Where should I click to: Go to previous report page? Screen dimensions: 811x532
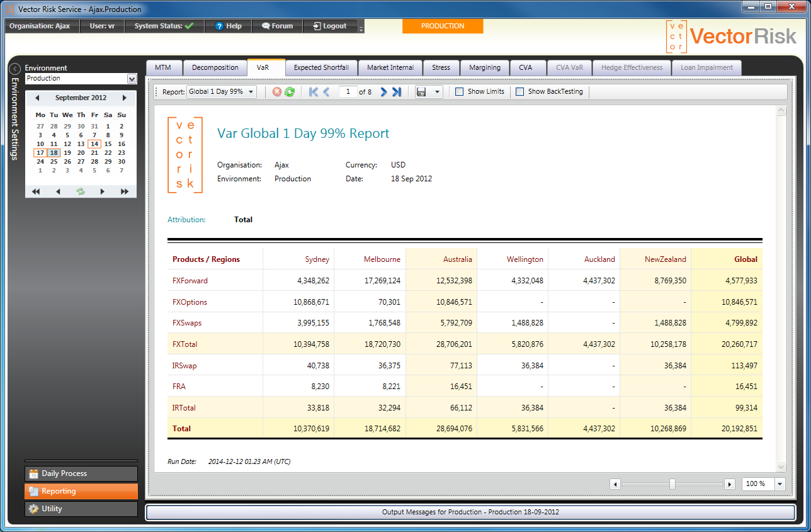point(326,92)
